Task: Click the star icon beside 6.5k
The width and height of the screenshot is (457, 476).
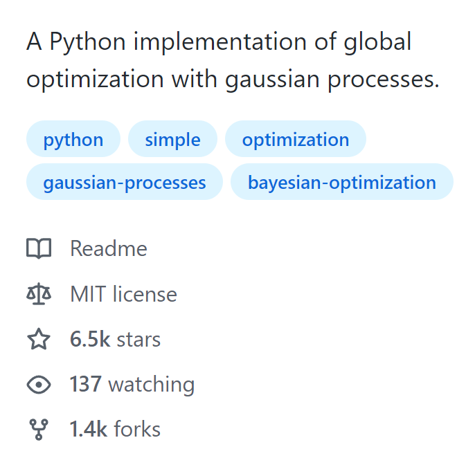Action: coord(39,340)
